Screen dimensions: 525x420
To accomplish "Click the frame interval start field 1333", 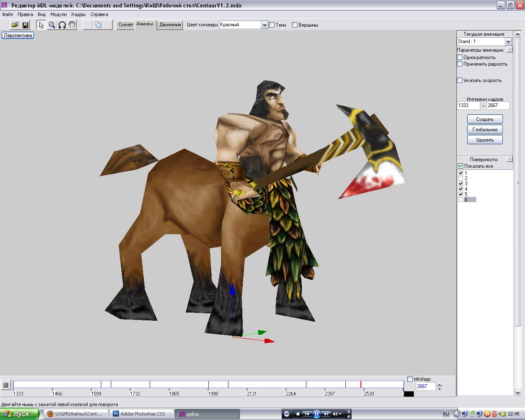I will (x=468, y=105).
